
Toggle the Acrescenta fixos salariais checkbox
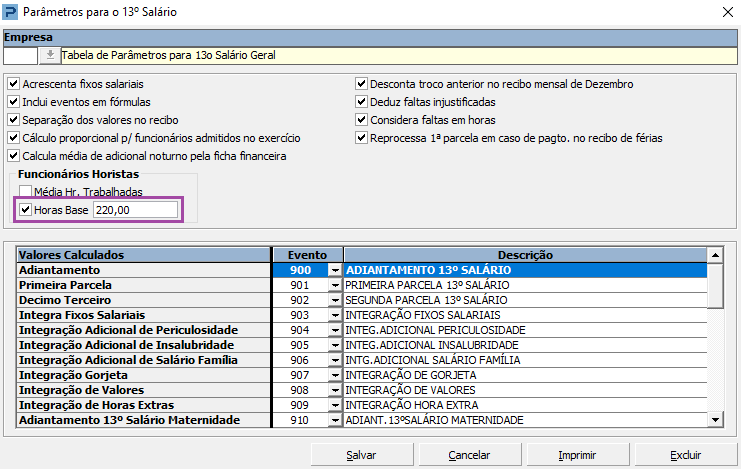(x=13, y=84)
